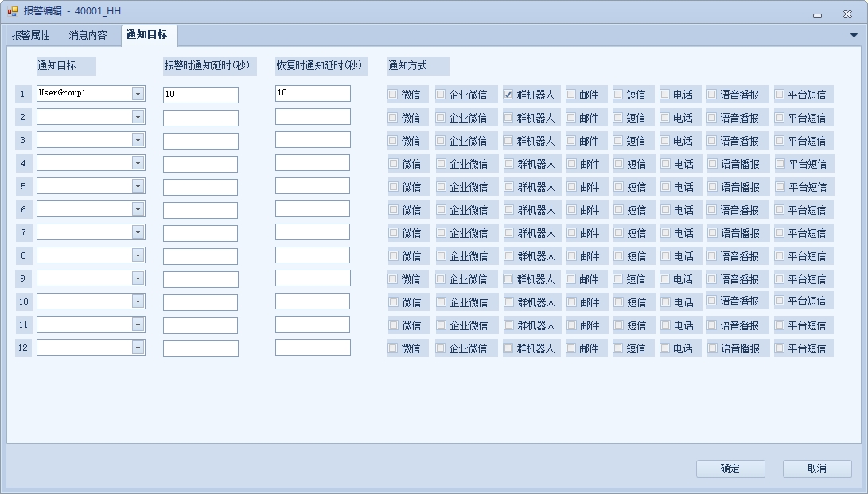This screenshot has height=494, width=868.
Task: Expand the row 2 notify target dropdown
Action: [138, 117]
